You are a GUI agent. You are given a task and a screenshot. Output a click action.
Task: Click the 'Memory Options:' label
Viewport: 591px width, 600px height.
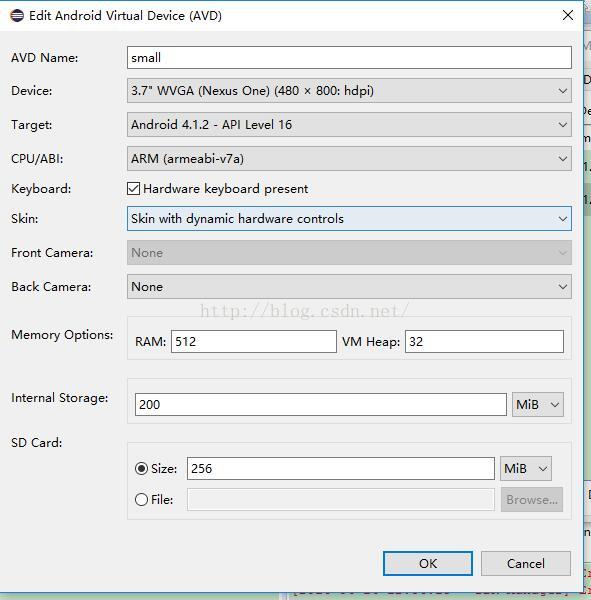coord(62,335)
